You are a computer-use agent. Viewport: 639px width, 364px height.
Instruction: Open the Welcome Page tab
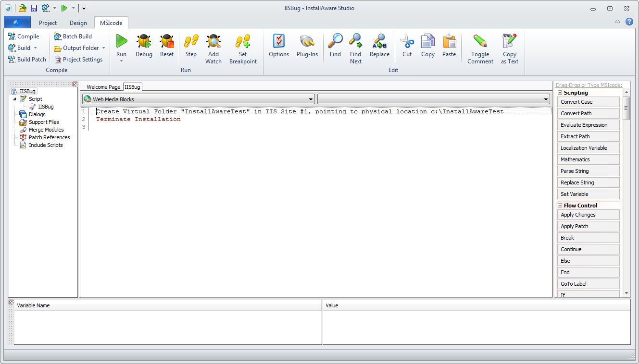[103, 87]
